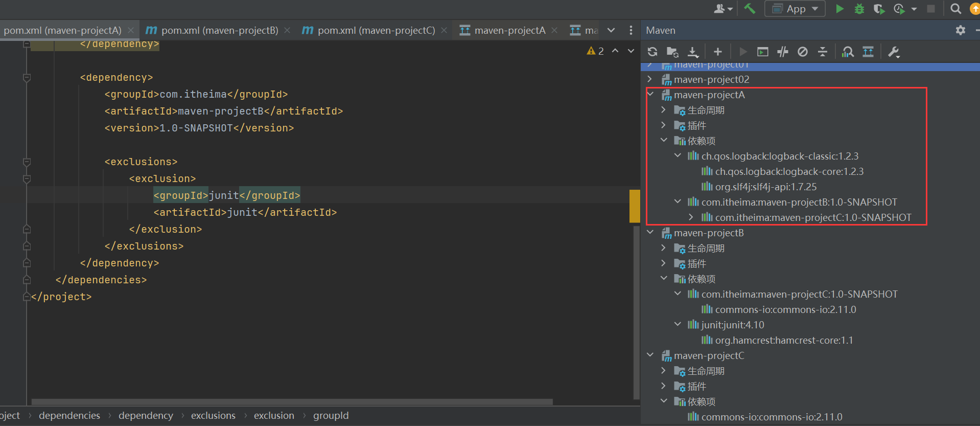Run Maven build play icon

(743, 52)
